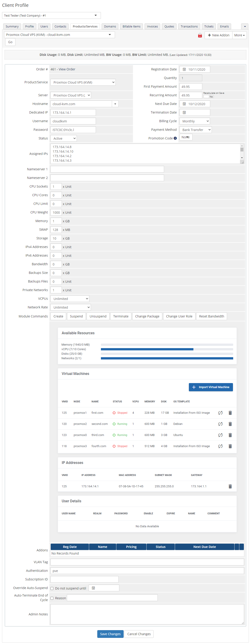
Task: Click the Networks usage progress bar
Action: click(x=167, y=358)
